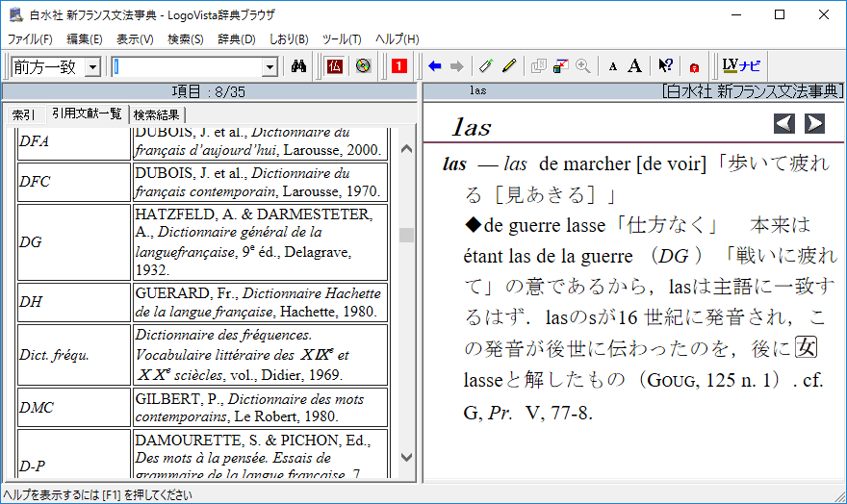The height and width of the screenshot is (504, 847).
Task: Show next entry with right triangle button
Action: point(814,123)
